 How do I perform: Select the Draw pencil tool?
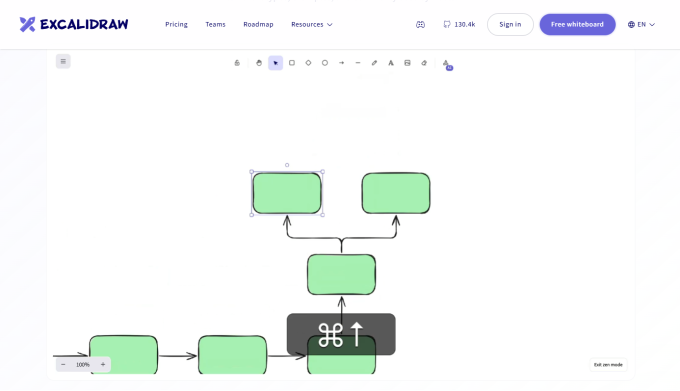[374, 63]
